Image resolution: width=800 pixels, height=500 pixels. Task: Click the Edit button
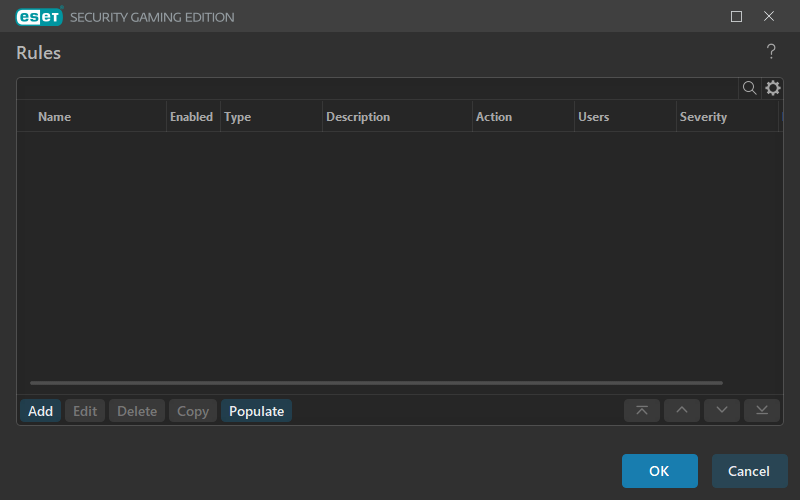click(x=85, y=411)
